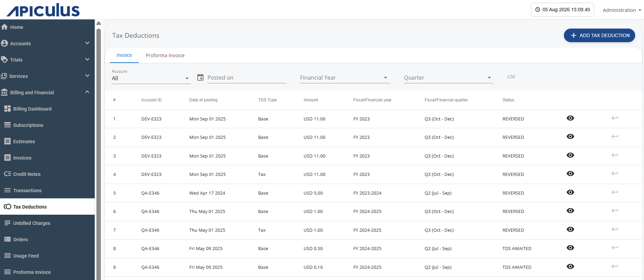View the USD 0.50 TDS AWAITED row
Image resolution: width=644 pixels, height=280 pixels.
pos(570,248)
